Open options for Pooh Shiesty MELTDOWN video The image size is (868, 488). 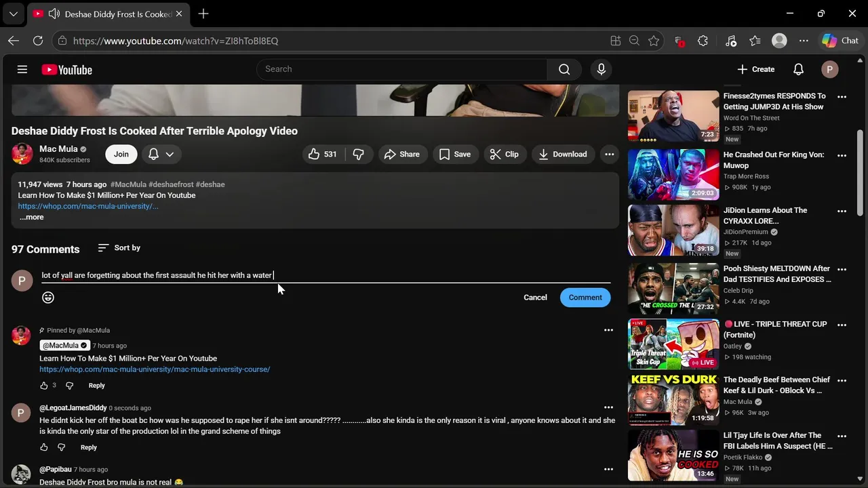842,269
